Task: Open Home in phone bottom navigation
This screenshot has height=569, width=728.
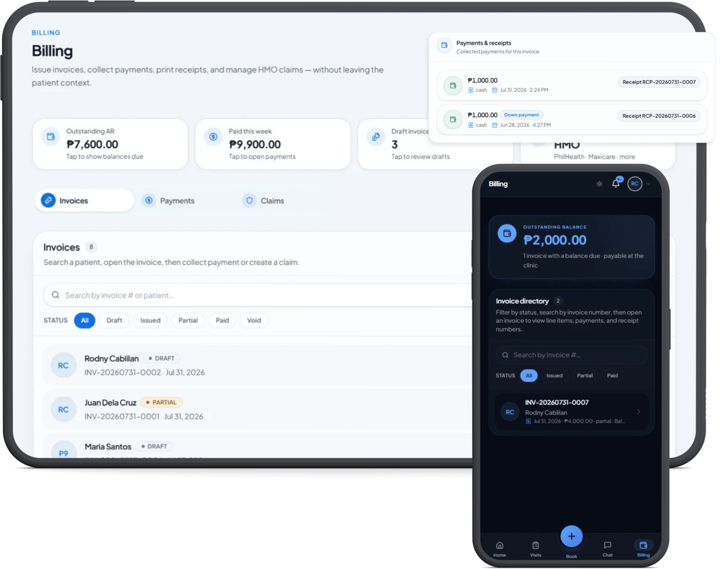Action: [x=500, y=549]
